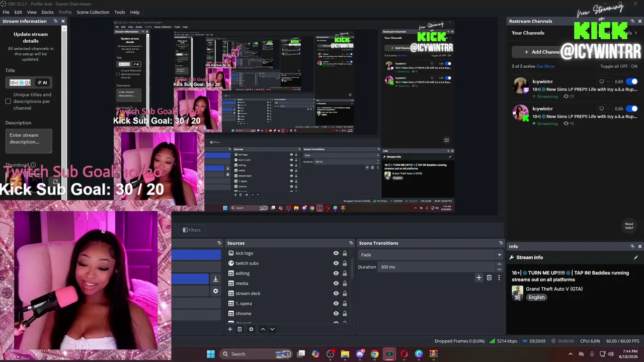The width and height of the screenshot is (644, 362).
Task: Select the stream deck source
Action: (248, 294)
